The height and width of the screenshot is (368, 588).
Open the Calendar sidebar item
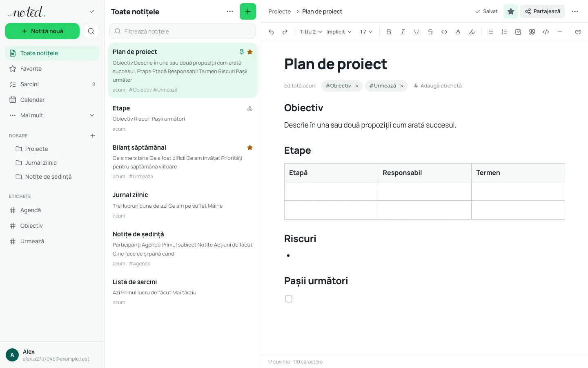[52, 100]
